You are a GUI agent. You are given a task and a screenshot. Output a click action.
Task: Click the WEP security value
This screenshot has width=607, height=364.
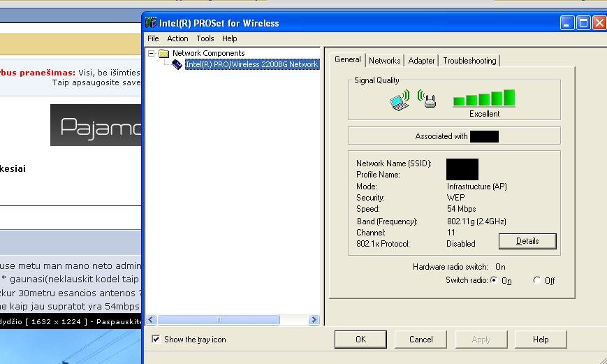[455, 198]
